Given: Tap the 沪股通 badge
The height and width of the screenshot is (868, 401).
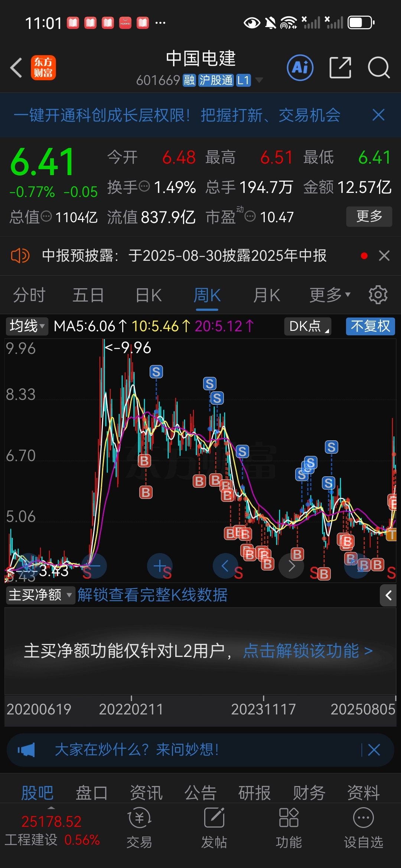Looking at the screenshot, I should [x=216, y=80].
